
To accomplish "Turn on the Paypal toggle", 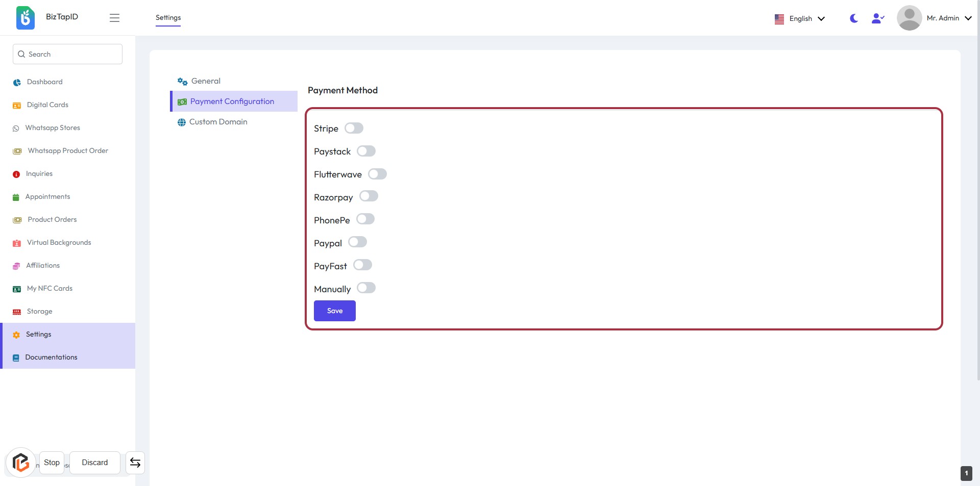I will click(357, 242).
